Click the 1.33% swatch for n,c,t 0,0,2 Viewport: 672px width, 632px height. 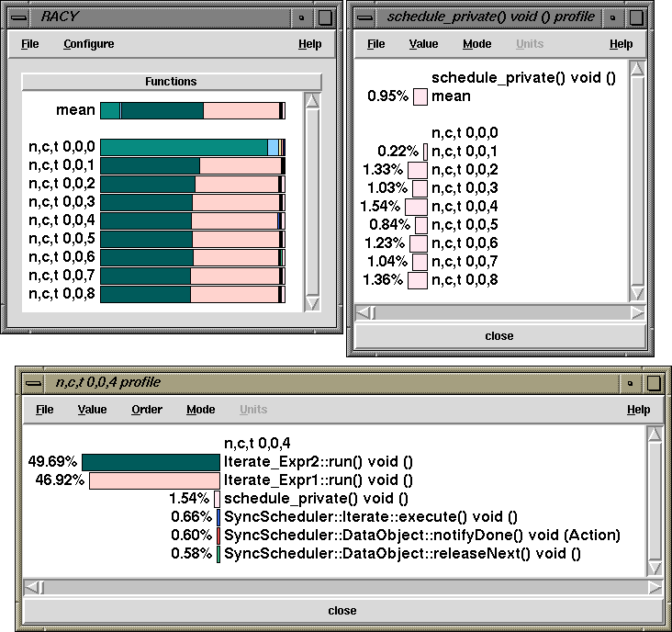(x=418, y=170)
